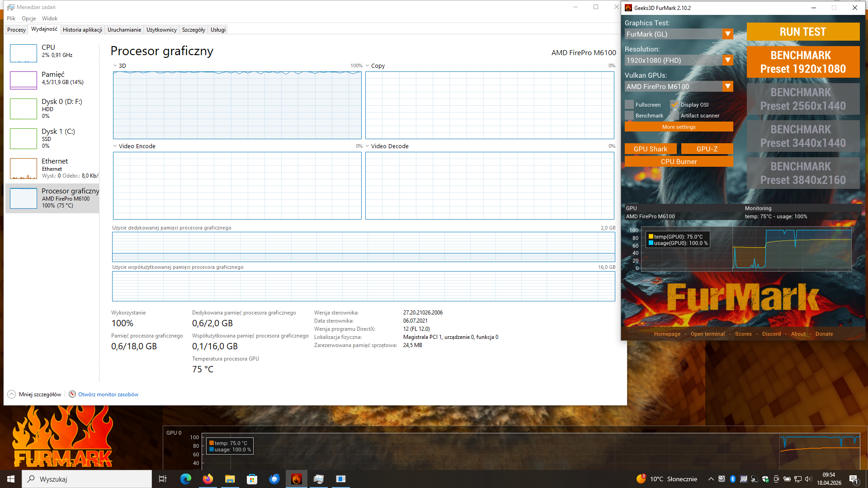Enable the Benchmark checkbox
Image resolution: width=868 pixels, height=488 pixels.
(629, 115)
